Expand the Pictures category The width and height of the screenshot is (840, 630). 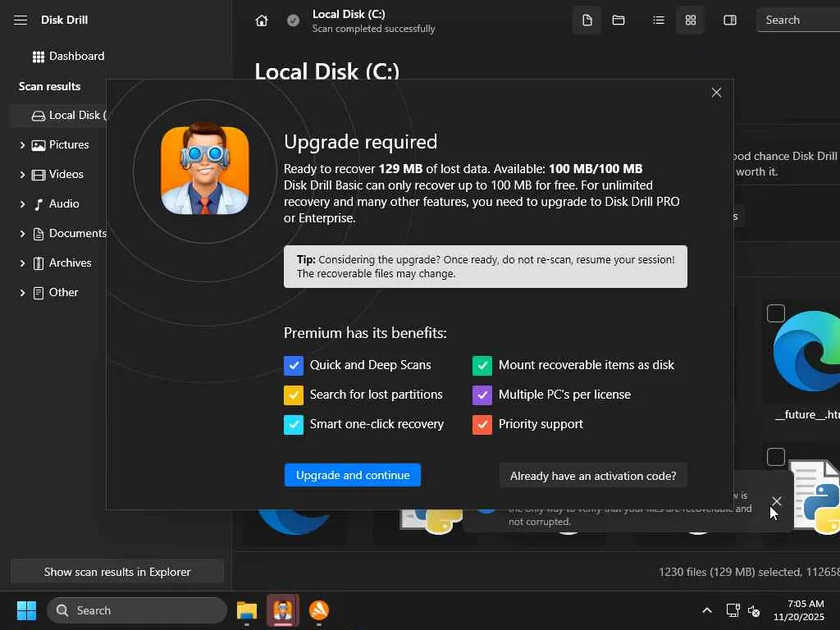(22, 145)
